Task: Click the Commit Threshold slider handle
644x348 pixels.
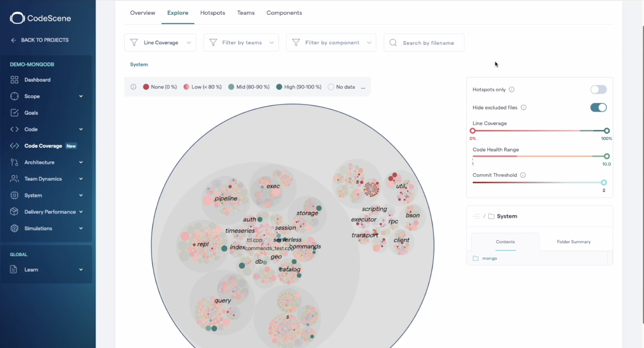Action: [604, 182]
